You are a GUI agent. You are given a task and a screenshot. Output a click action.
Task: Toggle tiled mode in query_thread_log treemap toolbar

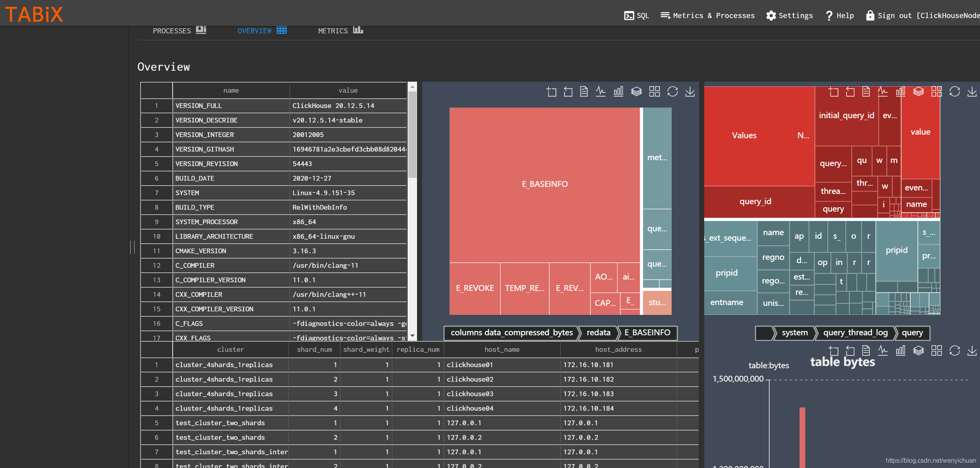click(936, 91)
